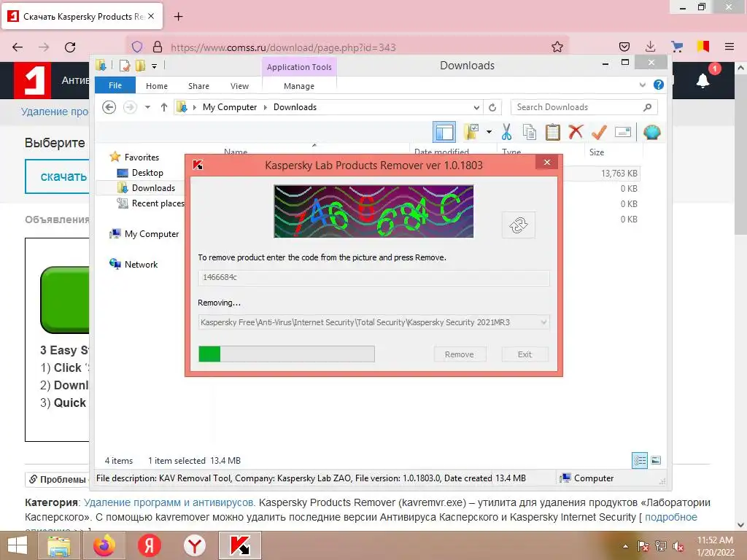Click the Exit button in Kaspersky dialog

click(525, 354)
